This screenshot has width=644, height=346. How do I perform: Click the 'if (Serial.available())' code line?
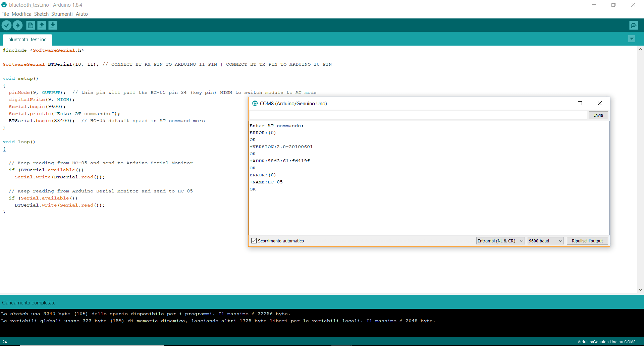43,198
